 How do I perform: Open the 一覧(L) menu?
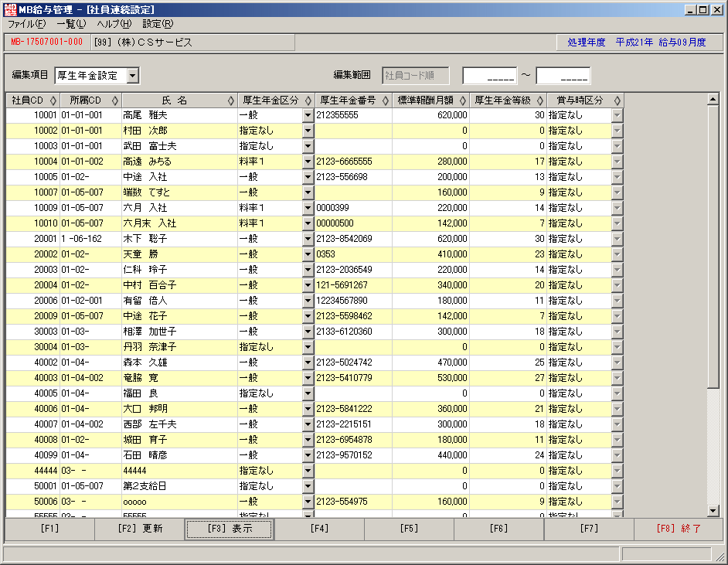tap(72, 24)
